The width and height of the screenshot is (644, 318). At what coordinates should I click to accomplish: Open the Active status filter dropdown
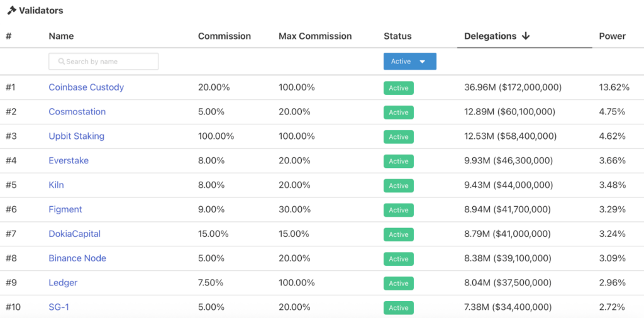pos(410,61)
